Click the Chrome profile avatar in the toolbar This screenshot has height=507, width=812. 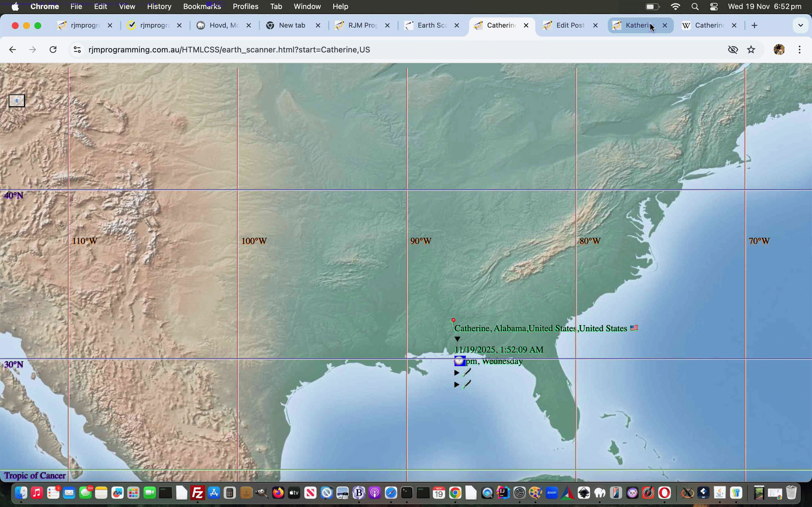click(x=779, y=49)
